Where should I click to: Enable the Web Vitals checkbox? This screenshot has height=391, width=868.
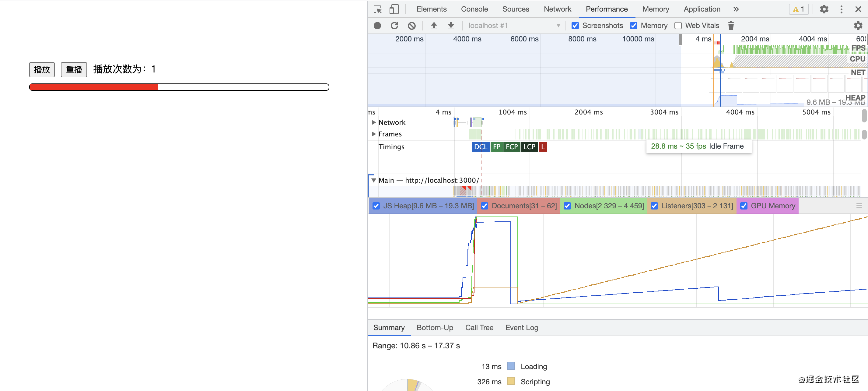(678, 26)
